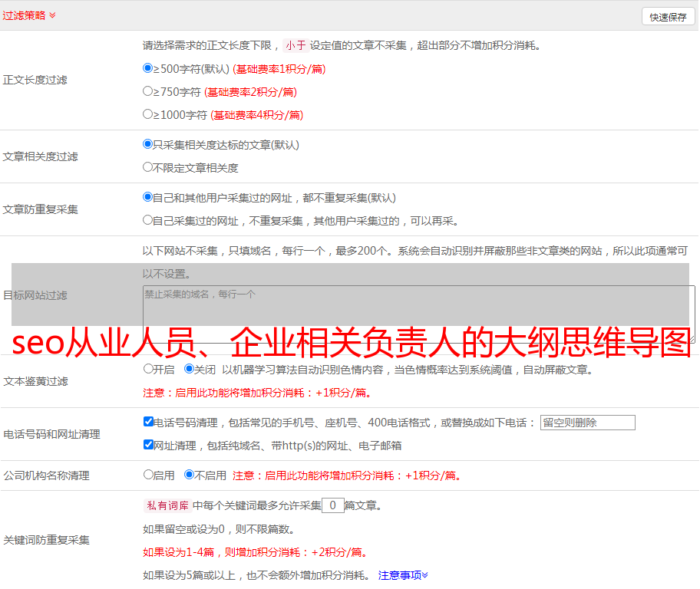Collapse the 过滤策略 section header
700x589 pixels.
[29, 15]
